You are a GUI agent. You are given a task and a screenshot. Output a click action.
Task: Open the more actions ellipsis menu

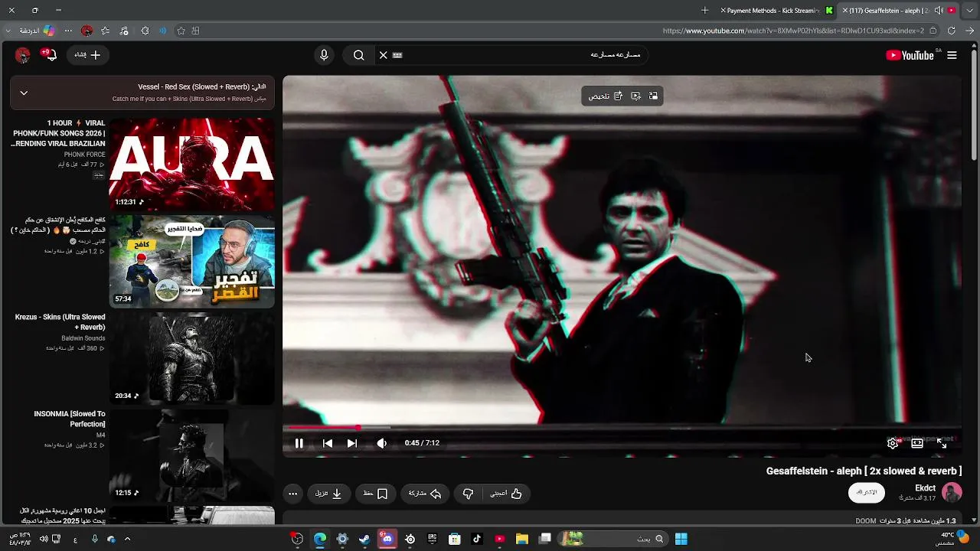[x=292, y=494]
